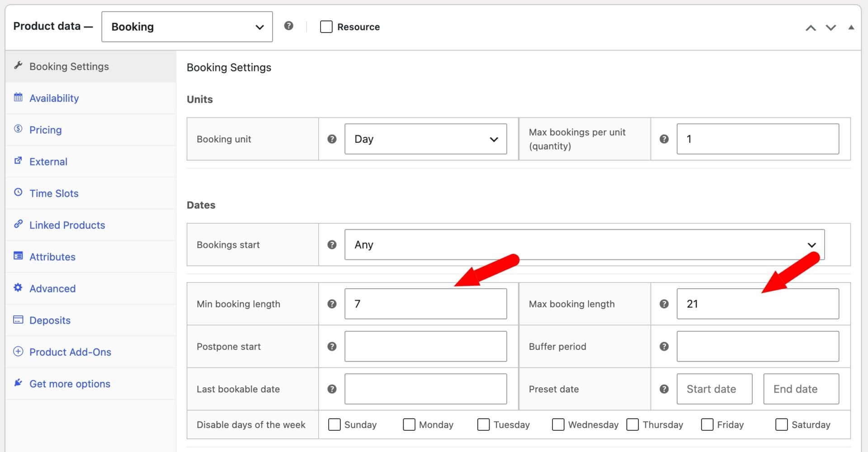Screen dimensions: 868x452
Task: Click the help icon for Max booking length
Action: tap(664, 304)
